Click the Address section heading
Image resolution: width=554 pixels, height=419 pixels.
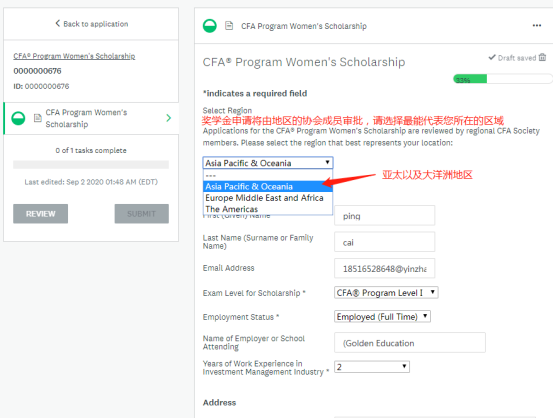coord(219,403)
